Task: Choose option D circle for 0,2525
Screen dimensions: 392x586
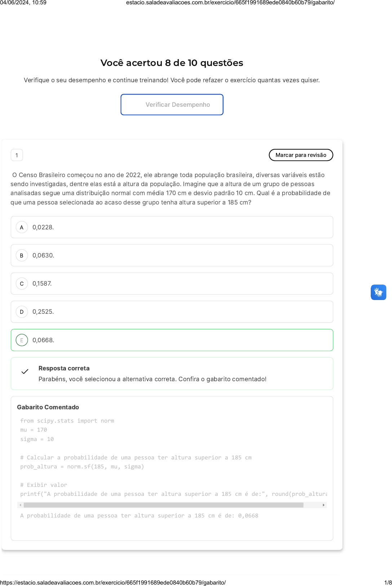Action: 22,312
